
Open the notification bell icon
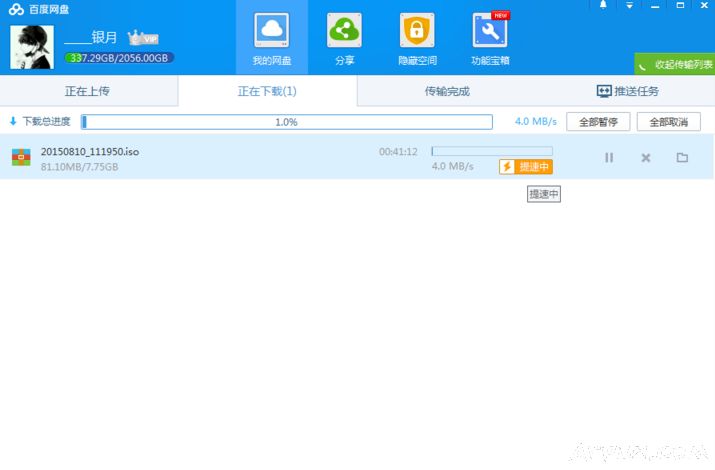[x=603, y=5]
